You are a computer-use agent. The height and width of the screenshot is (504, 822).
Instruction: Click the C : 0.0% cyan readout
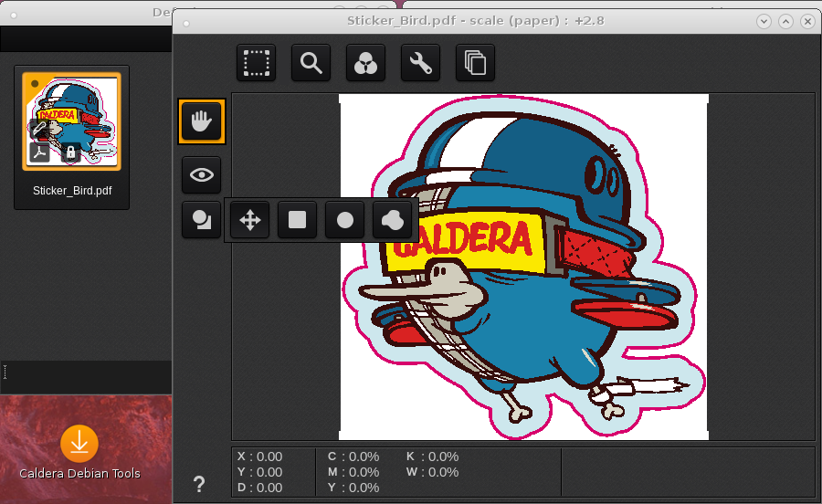(x=353, y=457)
